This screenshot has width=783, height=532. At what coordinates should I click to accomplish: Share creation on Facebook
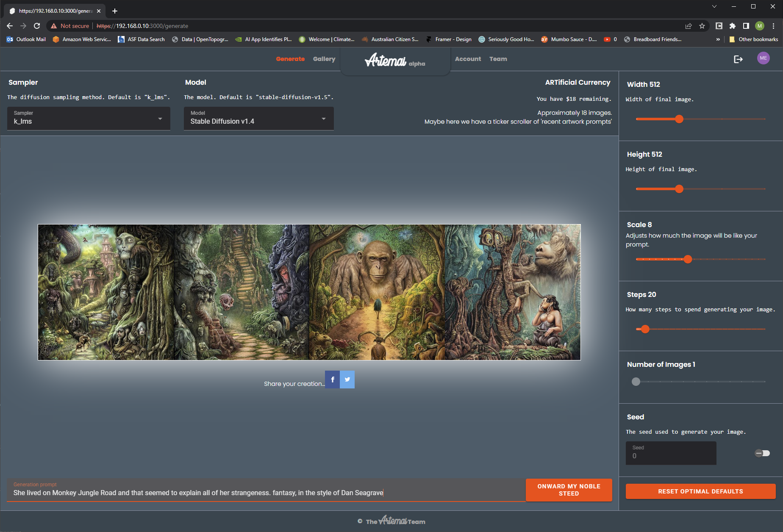tap(333, 380)
